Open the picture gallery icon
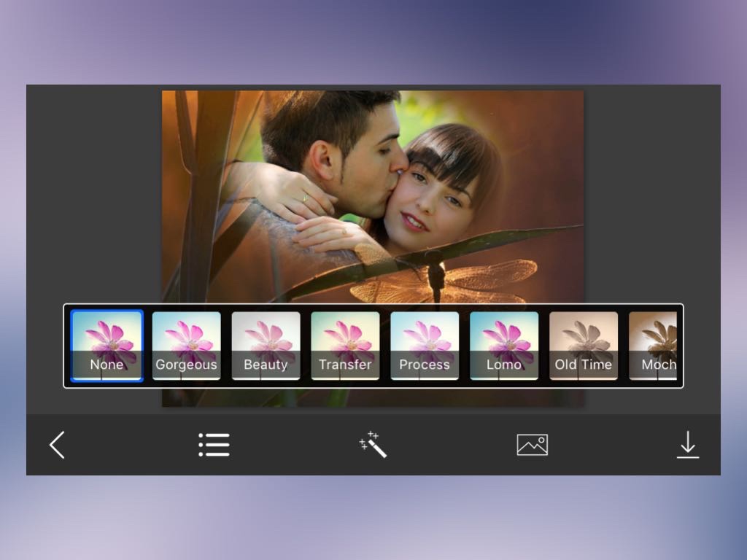Viewport: 747px width, 560px height. [532, 445]
